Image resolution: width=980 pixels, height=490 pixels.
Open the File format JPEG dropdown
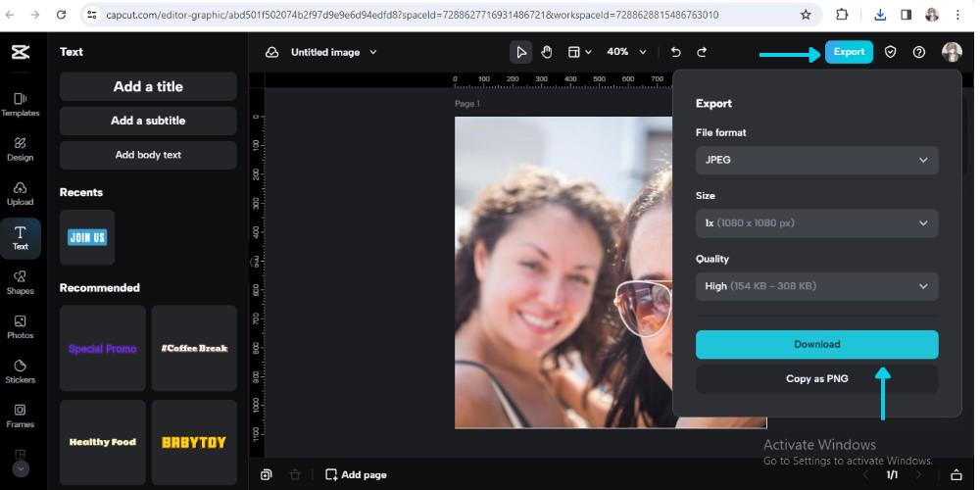(817, 160)
